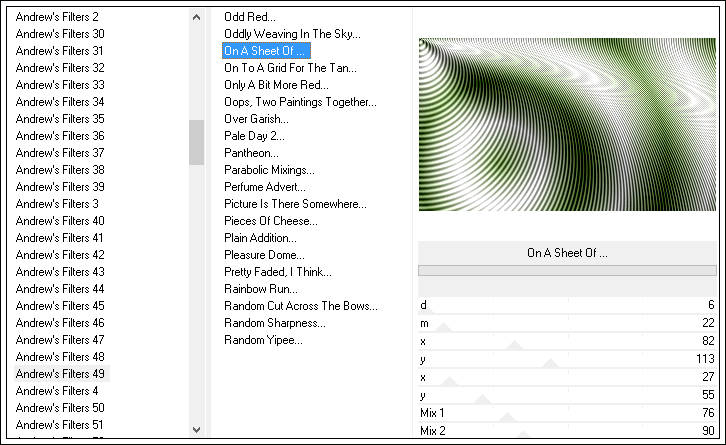Choose On To A Grid For The Tan...
This screenshot has height=445, width=726.
click(290, 68)
